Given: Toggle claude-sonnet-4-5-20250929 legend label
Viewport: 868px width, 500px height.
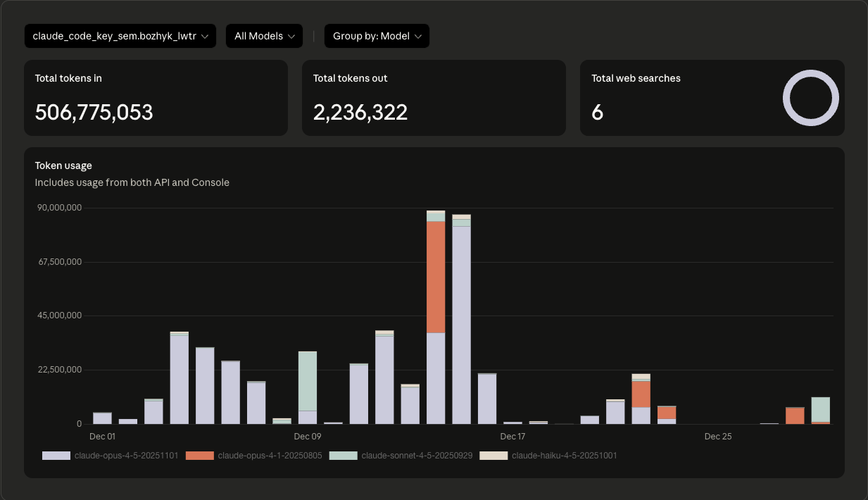Looking at the screenshot, I should point(415,456).
